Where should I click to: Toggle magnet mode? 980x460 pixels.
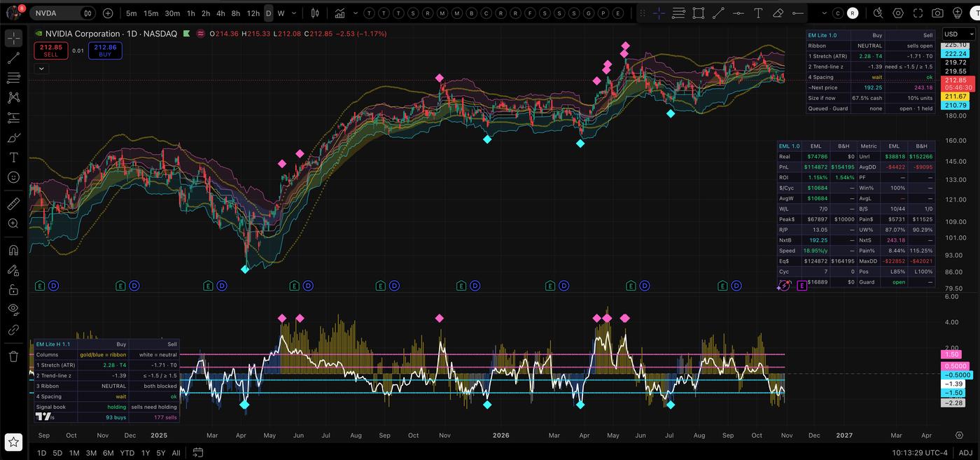click(x=13, y=250)
